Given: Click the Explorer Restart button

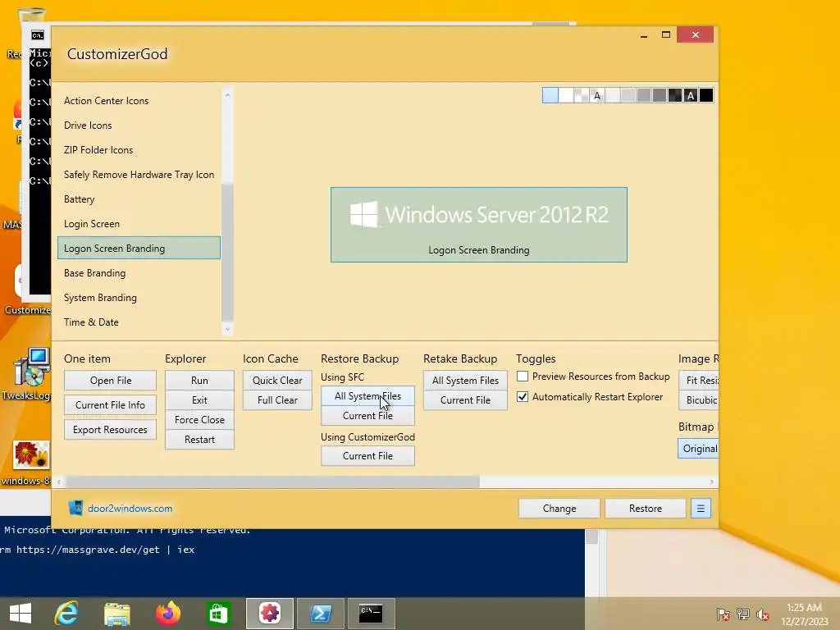Looking at the screenshot, I should pyautogui.click(x=199, y=440).
